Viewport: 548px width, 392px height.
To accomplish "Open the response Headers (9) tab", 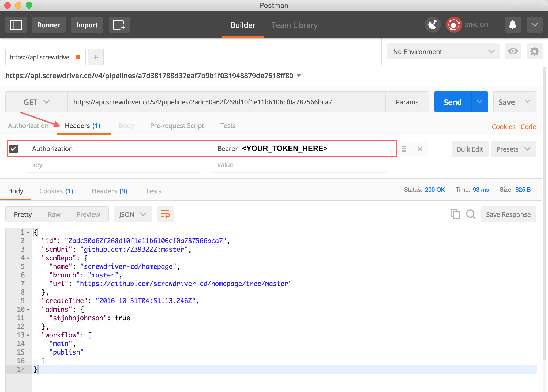I will [x=109, y=191].
